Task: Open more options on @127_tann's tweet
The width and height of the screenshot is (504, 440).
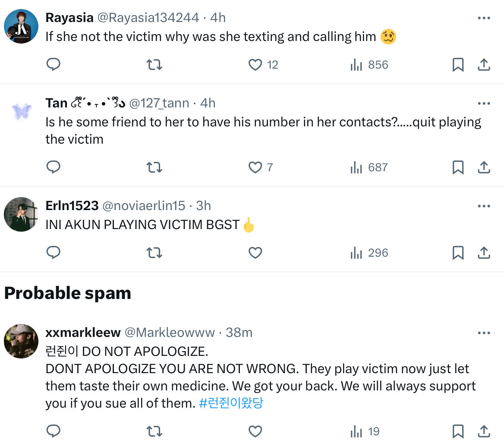Action: pyautogui.click(x=484, y=104)
